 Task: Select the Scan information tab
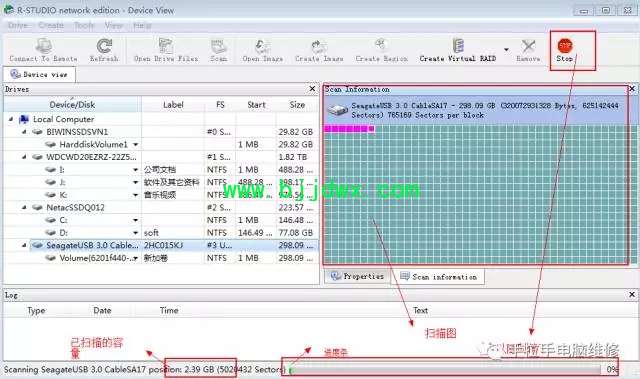[438, 277]
